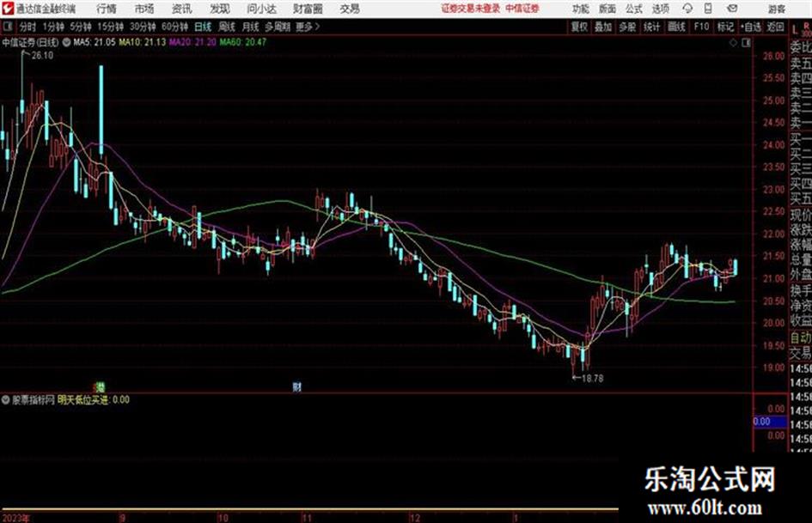Click the 18.78 low price annotation
Screen dimensions: 812x523
coord(592,379)
